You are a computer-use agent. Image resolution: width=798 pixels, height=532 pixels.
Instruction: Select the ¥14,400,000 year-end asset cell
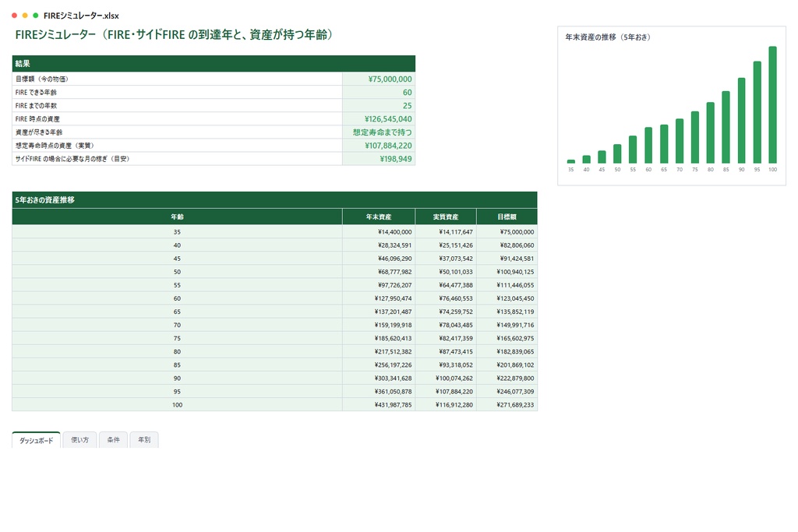pos(379,232)
